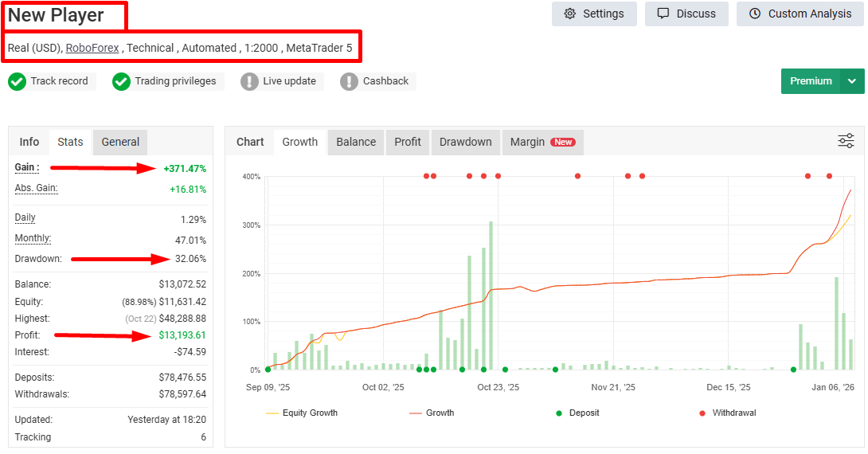
Task: Click the Abs. Gain label
Action: tap(36, 188)
